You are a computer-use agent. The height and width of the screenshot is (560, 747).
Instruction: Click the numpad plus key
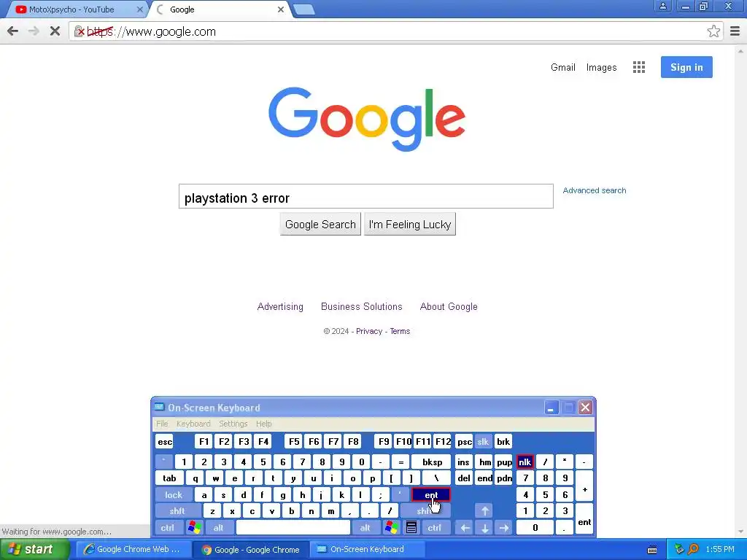tap(584, 486)
